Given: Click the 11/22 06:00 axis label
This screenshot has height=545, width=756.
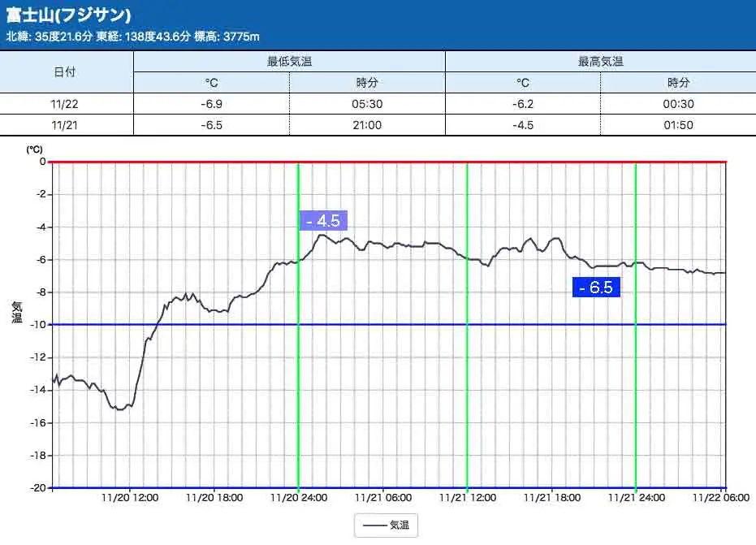Looking at the screenshot, I should [x=721, y=498].
